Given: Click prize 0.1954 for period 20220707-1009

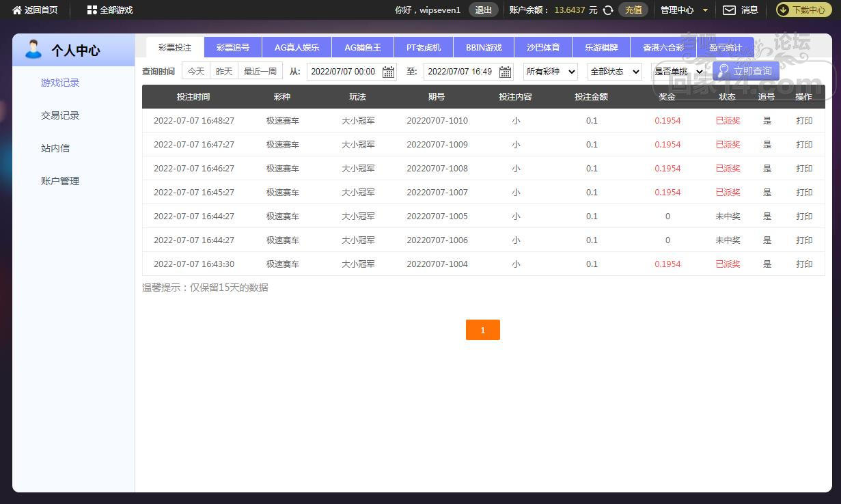Looking at the screenshot, I should (x=667, y=145).
